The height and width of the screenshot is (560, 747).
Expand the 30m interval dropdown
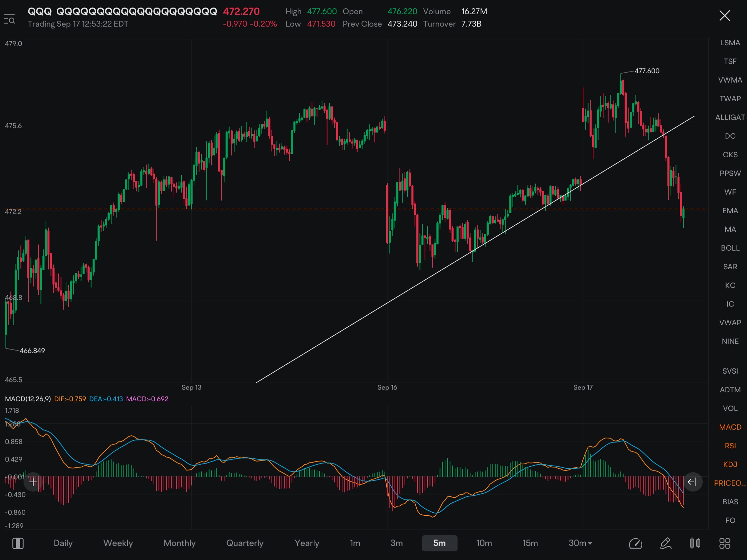(580, 543)
